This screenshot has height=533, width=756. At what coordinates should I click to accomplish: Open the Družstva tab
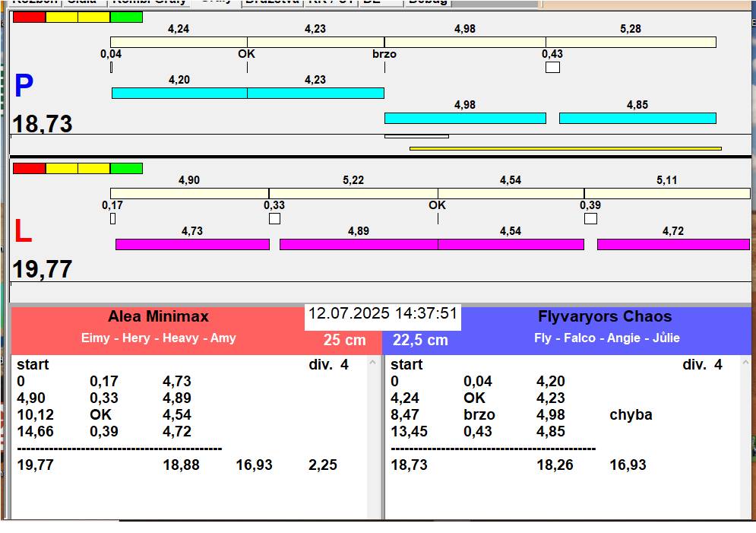coord(273,2)
